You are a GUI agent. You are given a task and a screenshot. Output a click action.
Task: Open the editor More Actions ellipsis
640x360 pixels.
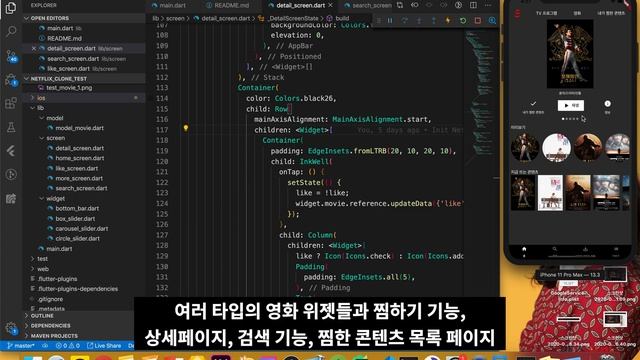(488, 5)
